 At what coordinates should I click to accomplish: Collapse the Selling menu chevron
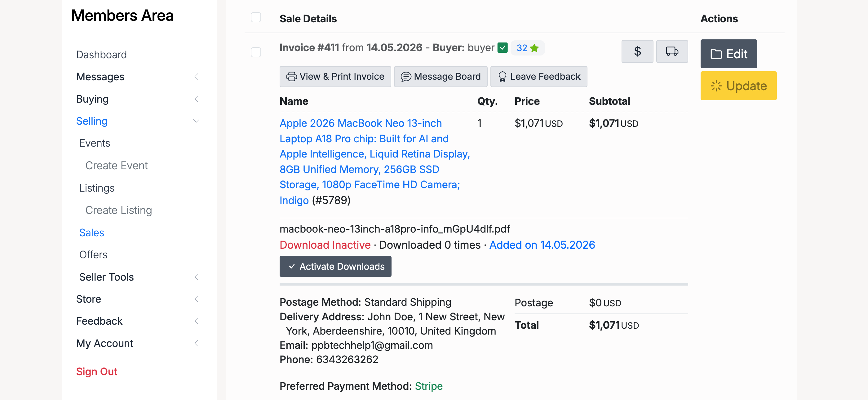[x=196, y=121]
